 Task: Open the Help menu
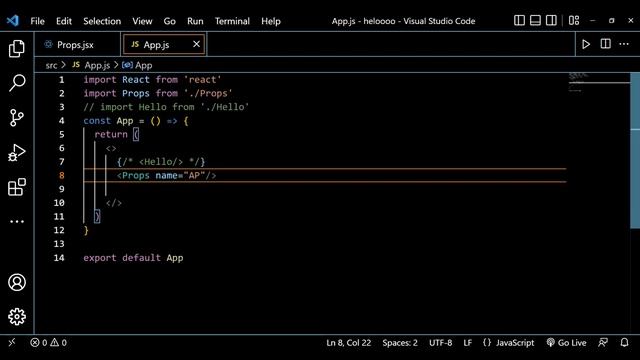[x=271, y=21]
